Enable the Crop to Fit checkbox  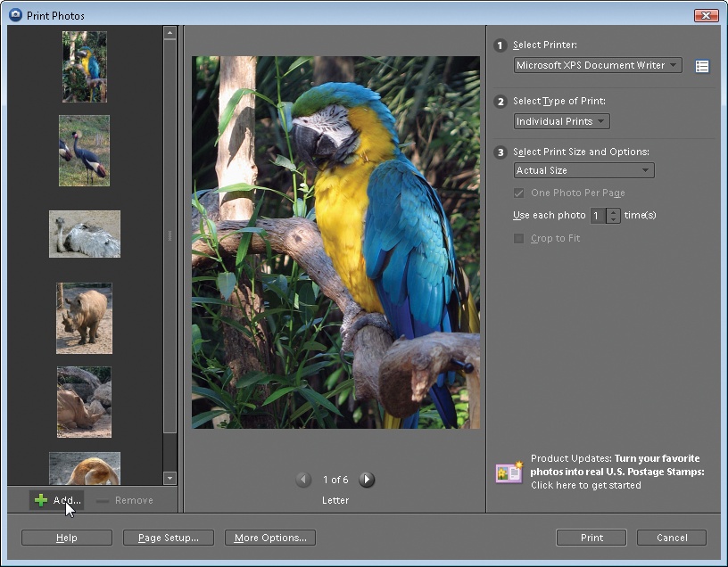518,238
